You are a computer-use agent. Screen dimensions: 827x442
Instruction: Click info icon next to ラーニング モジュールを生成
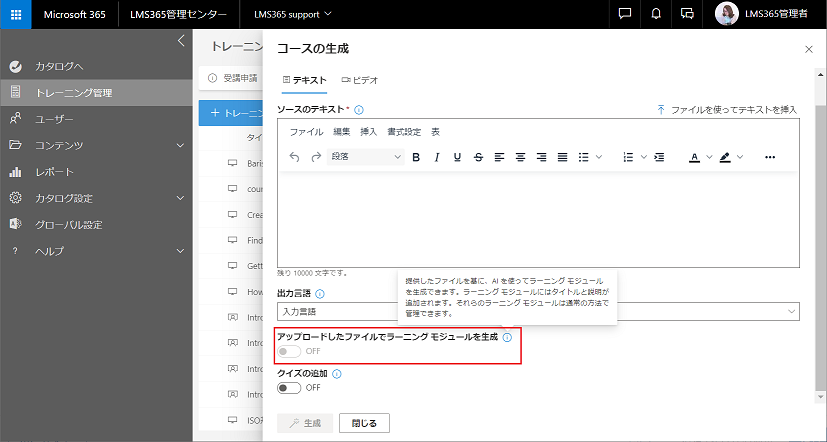(x=507, y=338)
